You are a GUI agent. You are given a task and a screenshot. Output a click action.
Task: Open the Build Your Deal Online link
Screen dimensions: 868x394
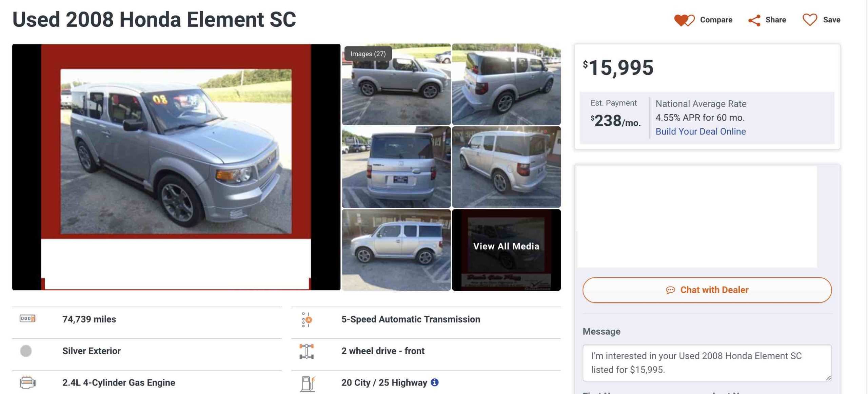coord(700,131)
